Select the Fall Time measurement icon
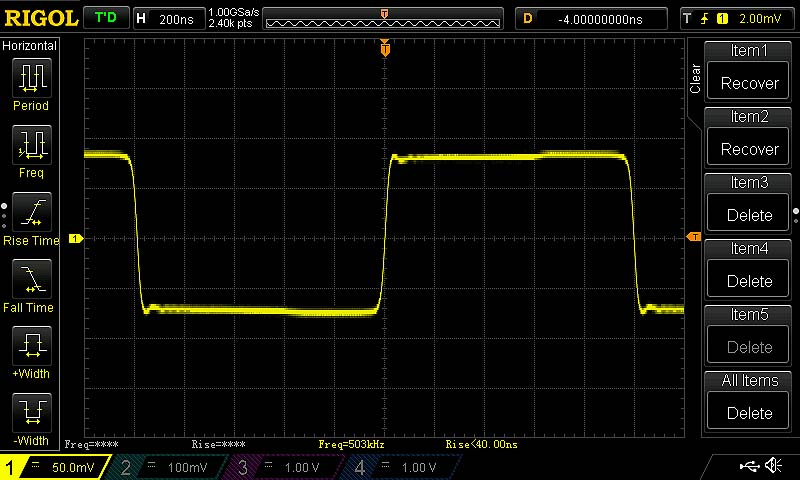The width and height of the screenshot is (800, 480). coord(32,279)
